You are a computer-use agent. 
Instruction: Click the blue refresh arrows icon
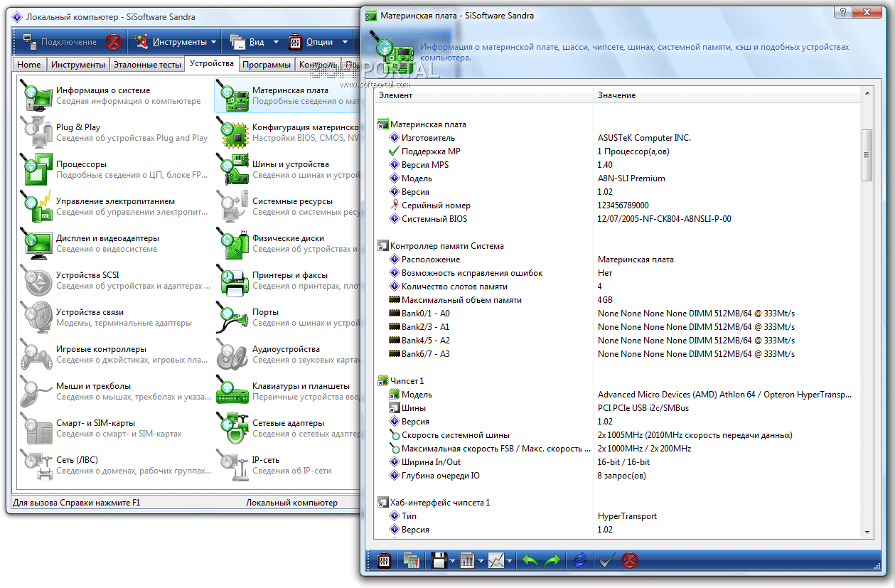(x=581, y=560)
